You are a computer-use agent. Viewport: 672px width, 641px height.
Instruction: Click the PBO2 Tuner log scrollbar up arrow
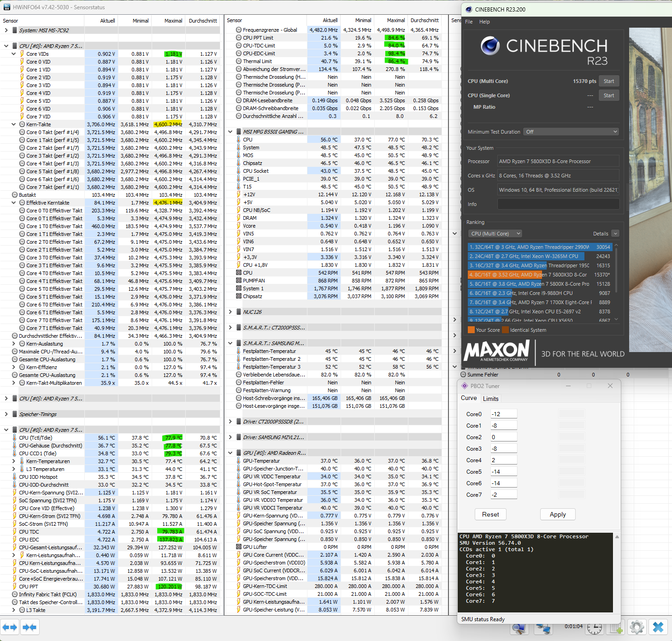point(617,537)
